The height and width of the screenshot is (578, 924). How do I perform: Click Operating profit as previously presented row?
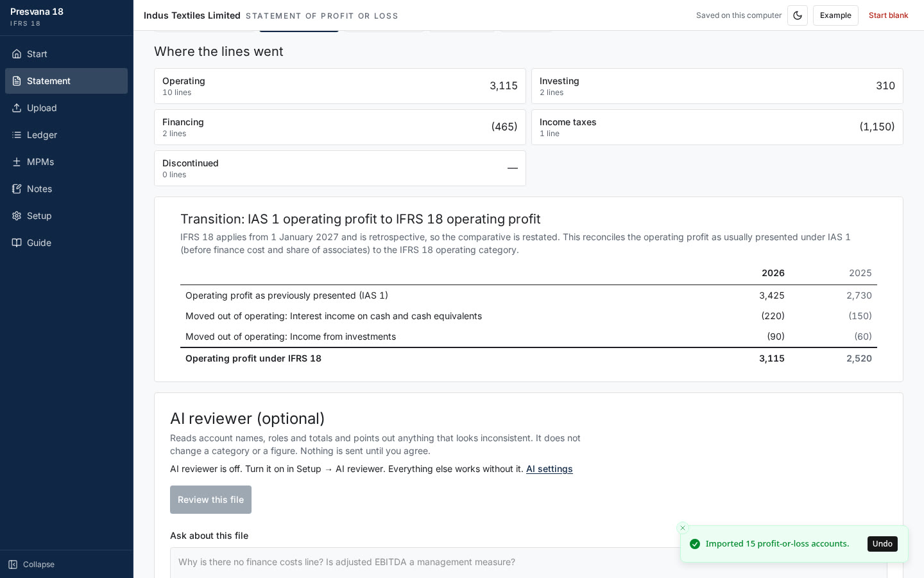529,295
